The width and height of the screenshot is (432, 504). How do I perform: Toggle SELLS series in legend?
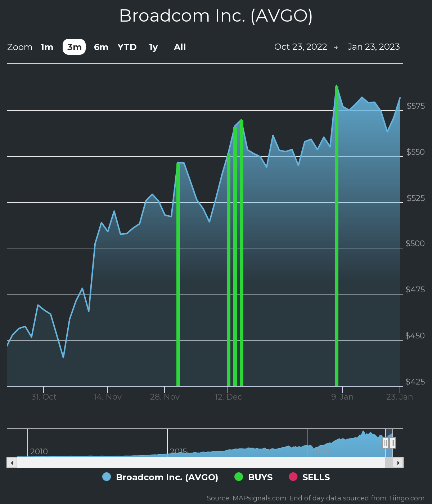pyautogui.click(x=310, y=477)
